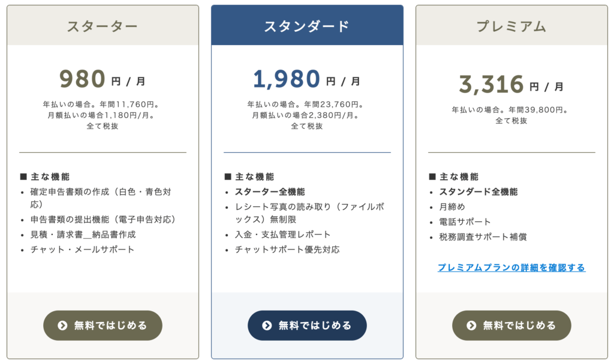Click arrow icon in スタンダード start button

pyautogui.click(x=267, y=325)
